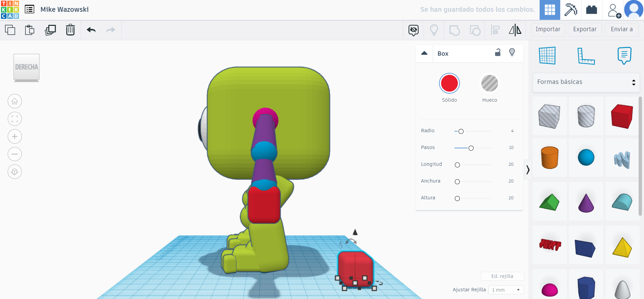Undo the last action
The width and height of the screenshot is (644, 299).
click(91, 30)
